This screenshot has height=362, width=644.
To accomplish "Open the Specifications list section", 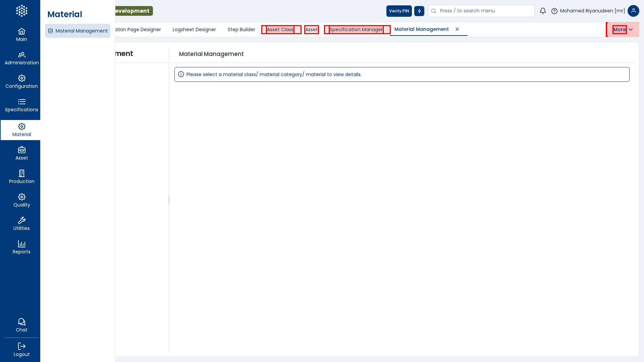I will pos(21,105).
